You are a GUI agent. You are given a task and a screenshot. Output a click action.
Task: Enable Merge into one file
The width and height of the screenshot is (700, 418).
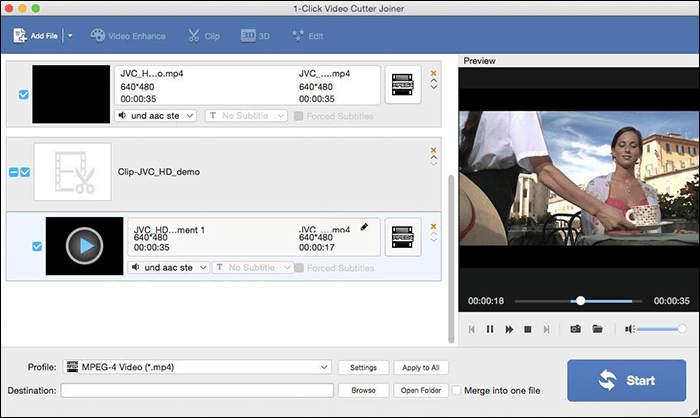pos(457,390)
